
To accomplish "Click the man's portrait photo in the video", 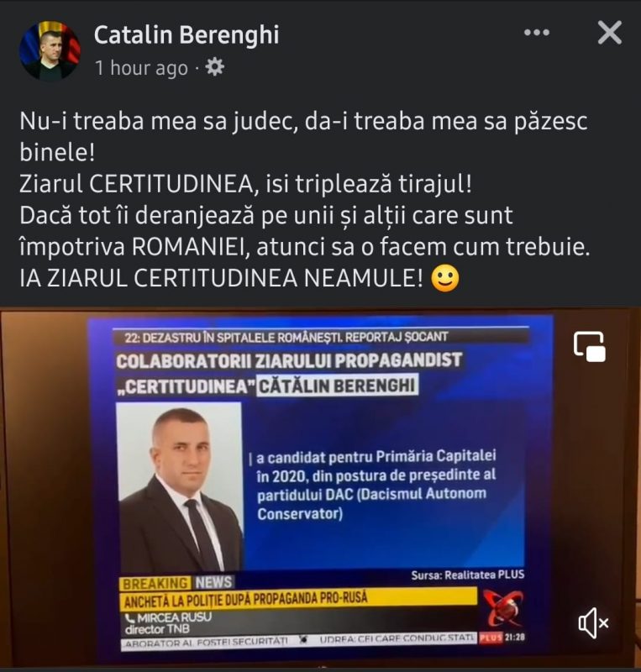I will point(179,486).
